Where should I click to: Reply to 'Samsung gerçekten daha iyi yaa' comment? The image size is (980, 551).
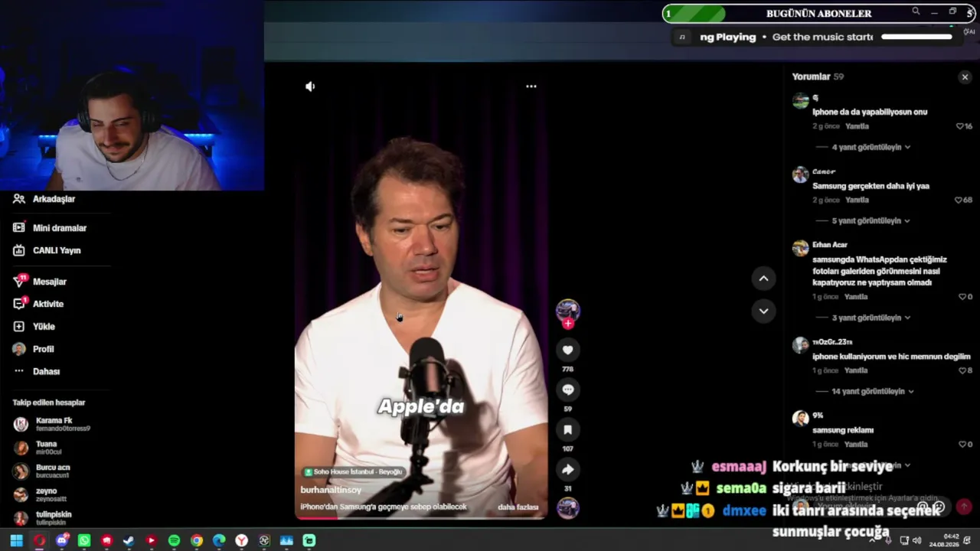point(857,200)
